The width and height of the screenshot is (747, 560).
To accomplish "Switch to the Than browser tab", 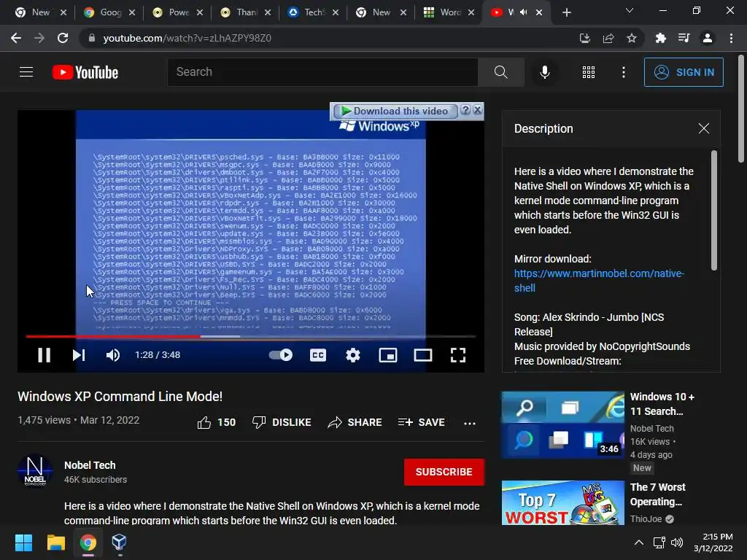I will [x=245, y=12].
